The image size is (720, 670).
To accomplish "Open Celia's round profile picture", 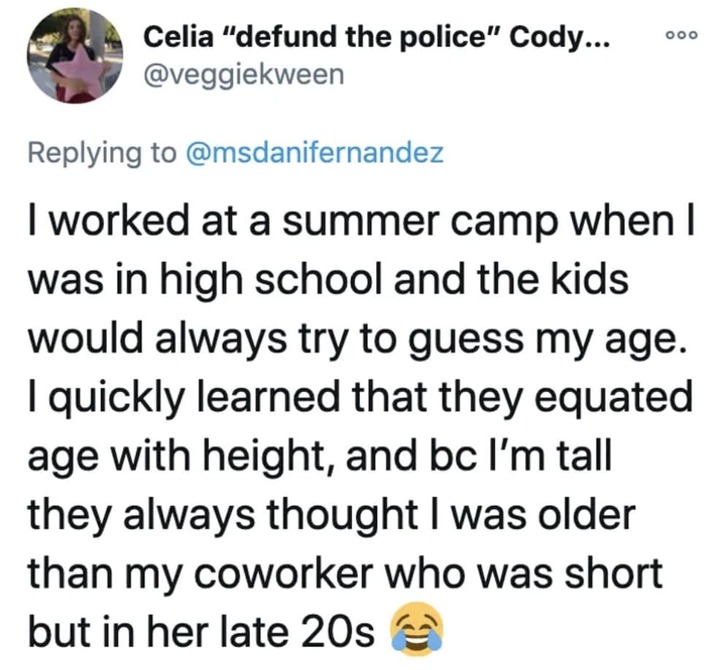I will 75,56.
